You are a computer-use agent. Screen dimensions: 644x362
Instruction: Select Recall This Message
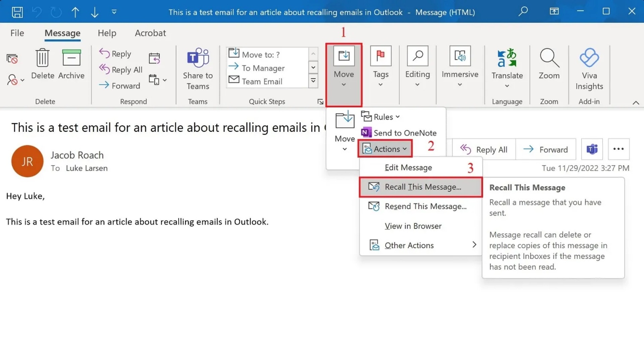pyautogui.click(x=421, y=187)
